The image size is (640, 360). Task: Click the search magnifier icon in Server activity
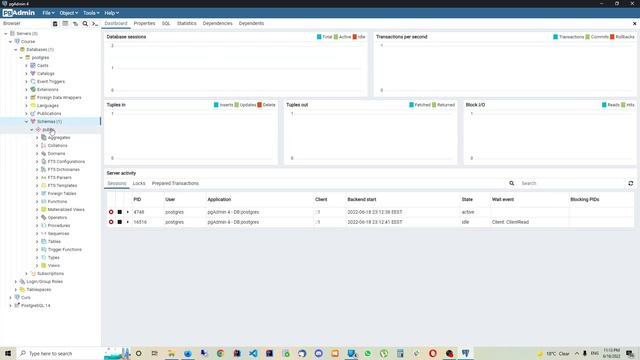pos(511,183)
